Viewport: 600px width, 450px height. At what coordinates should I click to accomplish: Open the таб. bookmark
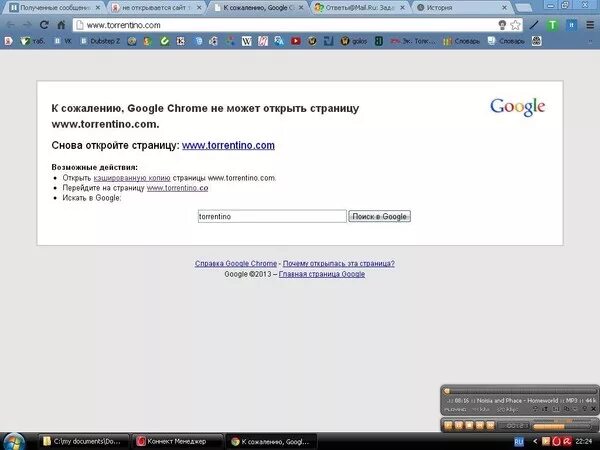coord(33,41)
